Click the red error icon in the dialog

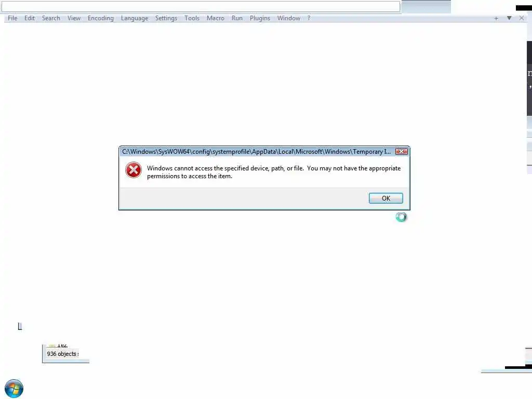click(134, 170)
